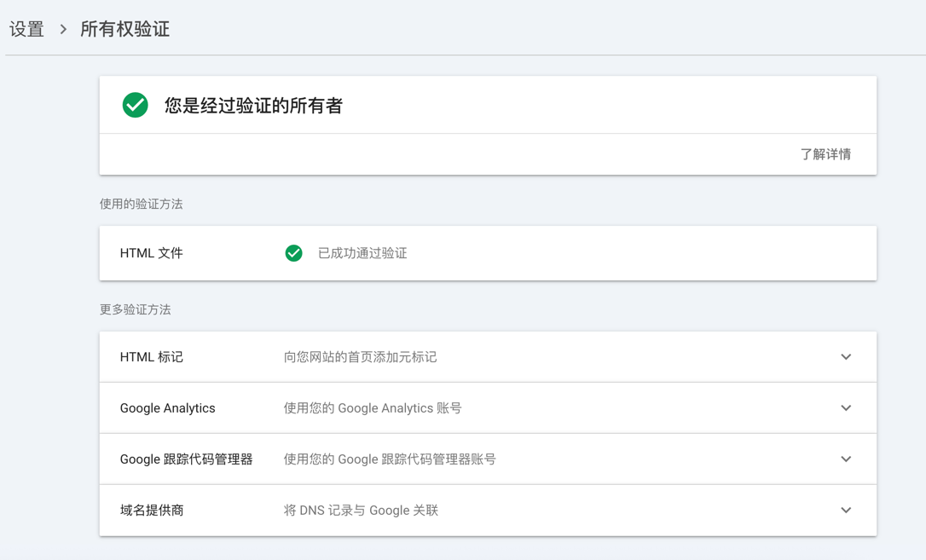
Task: Click the green checkmark in HTML 文件 row
Action: pyautogui.click(x=293, y=253)
